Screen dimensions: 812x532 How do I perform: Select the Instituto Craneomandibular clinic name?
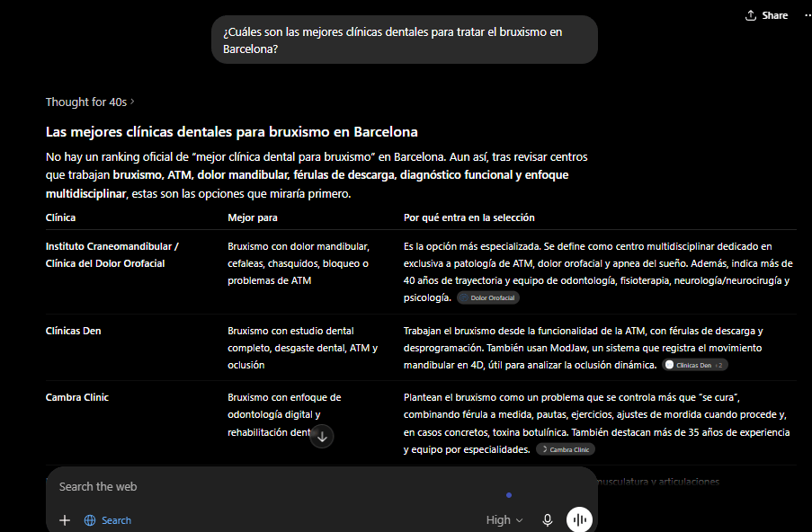pyautogui.click(x=112, y=255)
